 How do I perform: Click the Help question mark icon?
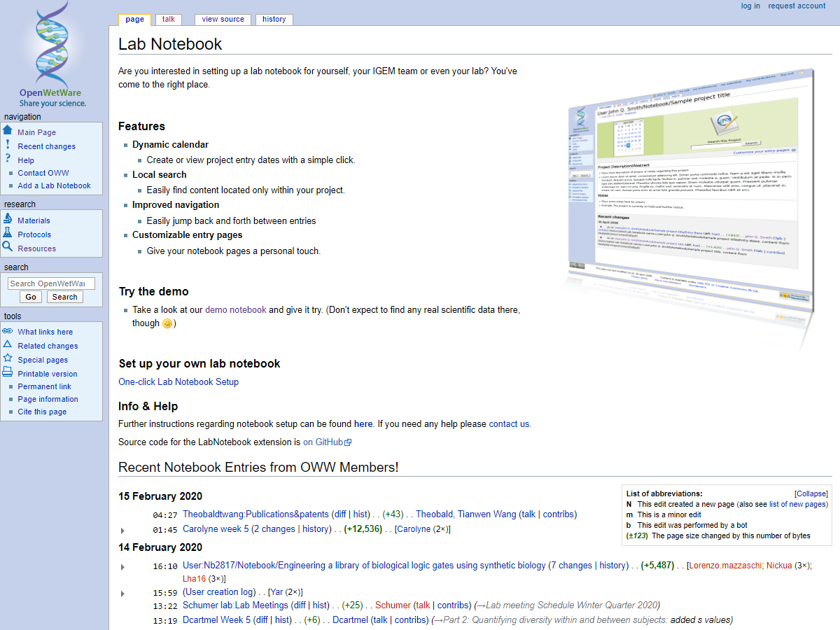tap(8, 159)
